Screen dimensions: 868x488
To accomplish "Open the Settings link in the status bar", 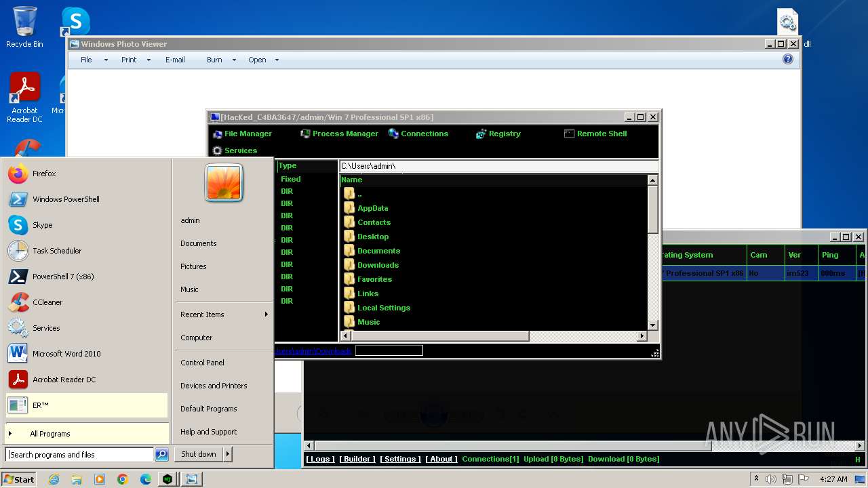I will point(400,459).
